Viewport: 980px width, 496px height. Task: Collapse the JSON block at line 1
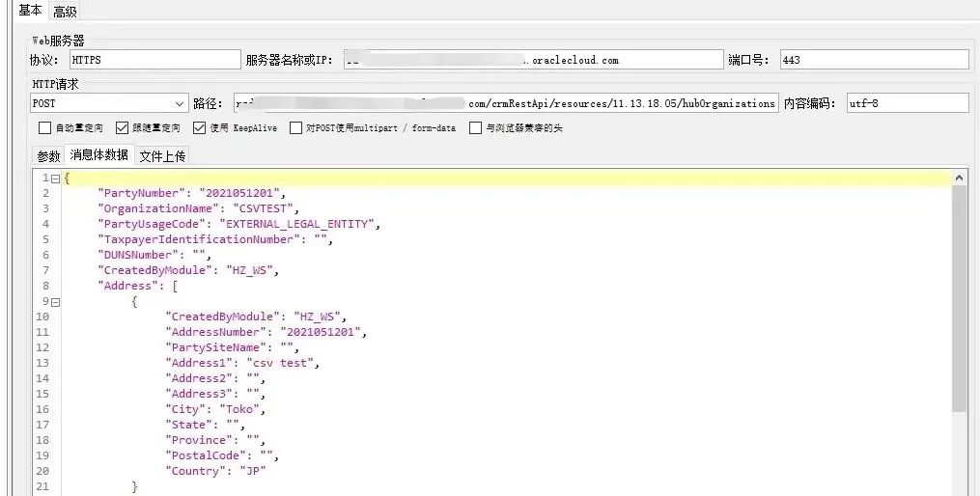(56, 179)
